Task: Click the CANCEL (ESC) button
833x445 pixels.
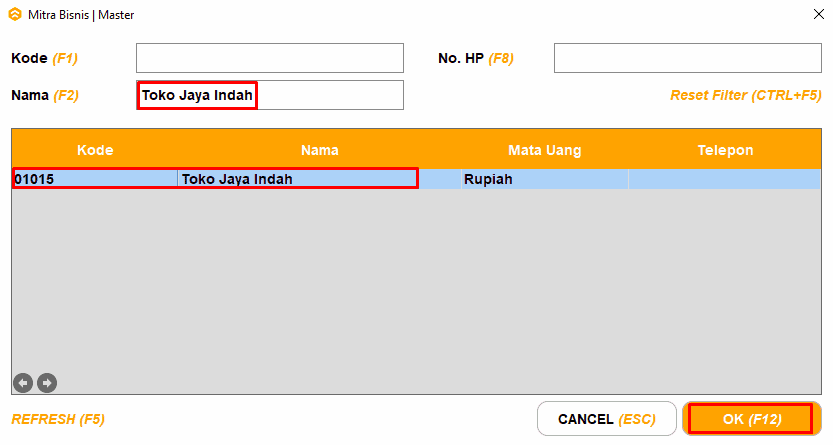Action: pos(607,419)
